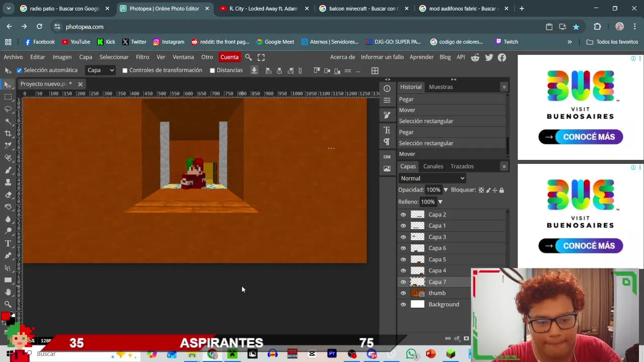Enable Distancias checkbox

(212, 70)
